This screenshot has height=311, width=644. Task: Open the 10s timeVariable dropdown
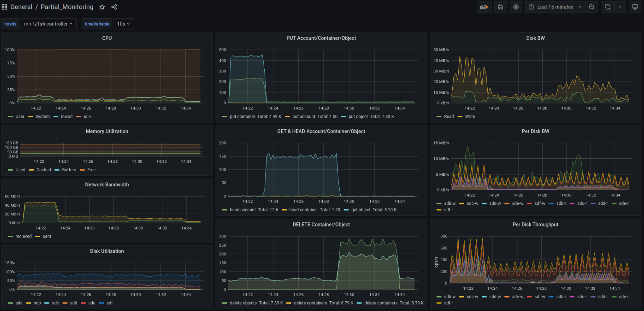(x=123, y=24)
